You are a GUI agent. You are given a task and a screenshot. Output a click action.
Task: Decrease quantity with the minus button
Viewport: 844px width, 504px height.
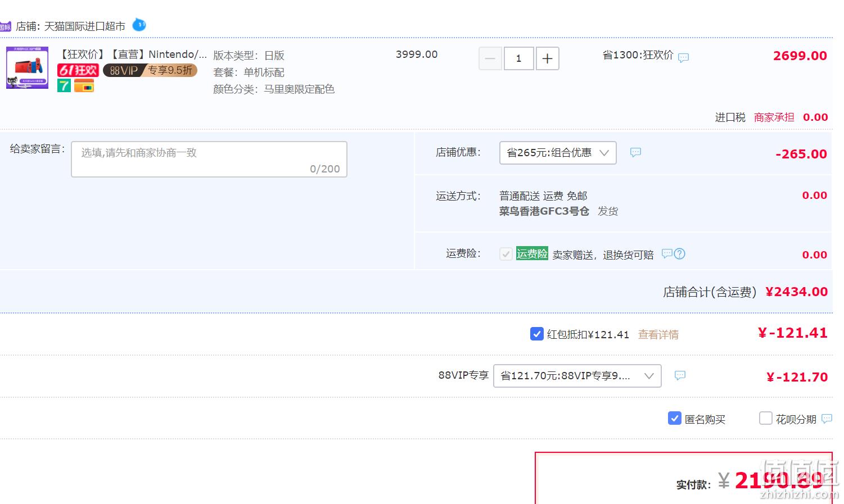coord(490,58)
